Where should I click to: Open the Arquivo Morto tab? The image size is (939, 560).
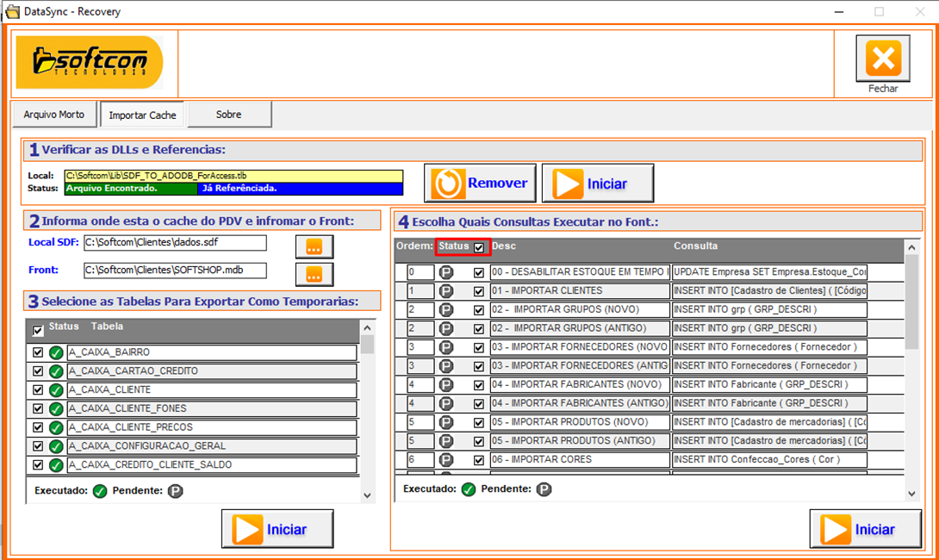[53, 115]
